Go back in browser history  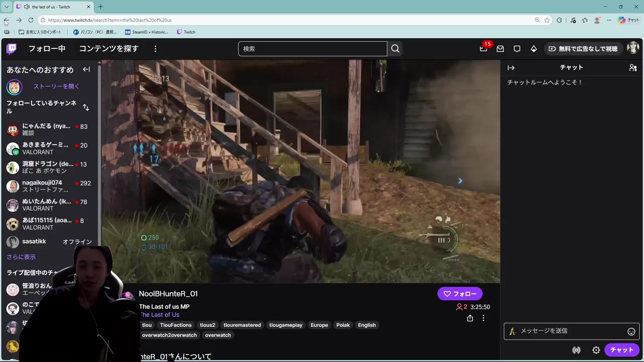pos(7,20)
